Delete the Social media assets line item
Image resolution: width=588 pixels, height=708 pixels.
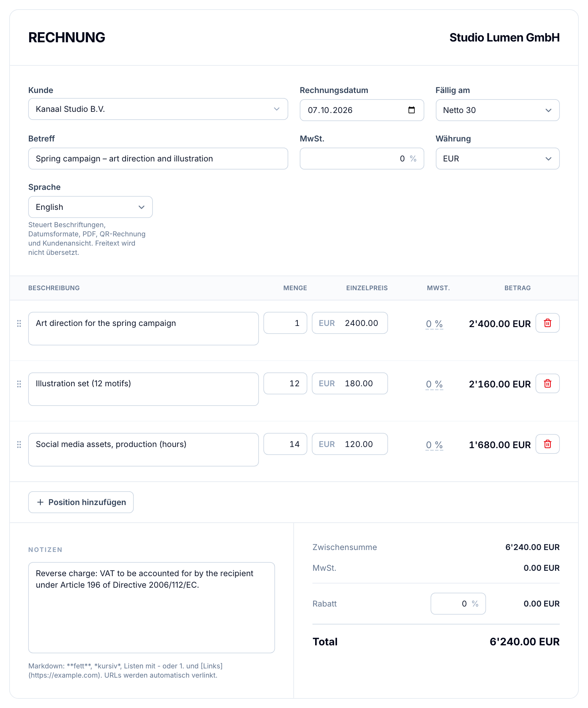(x=547, y=444)
